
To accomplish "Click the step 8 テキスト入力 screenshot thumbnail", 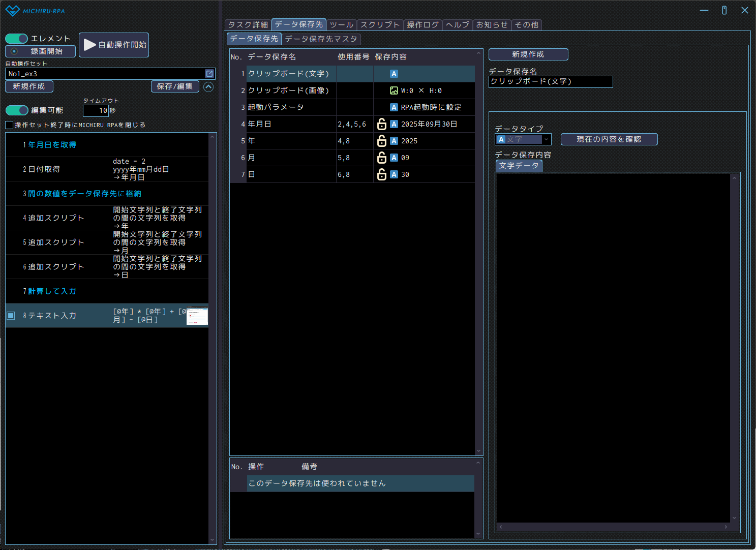I will pyautogui.click(x=197, y=316).
